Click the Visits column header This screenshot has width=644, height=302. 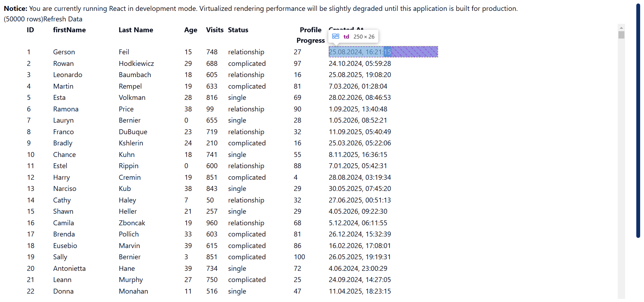pyautogui.click(x=215, y=30)
